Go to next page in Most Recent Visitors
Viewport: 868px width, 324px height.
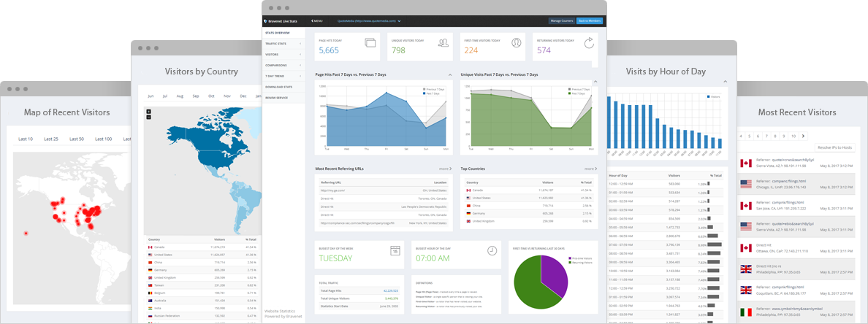pyautogui.click(x=804, y=136)
